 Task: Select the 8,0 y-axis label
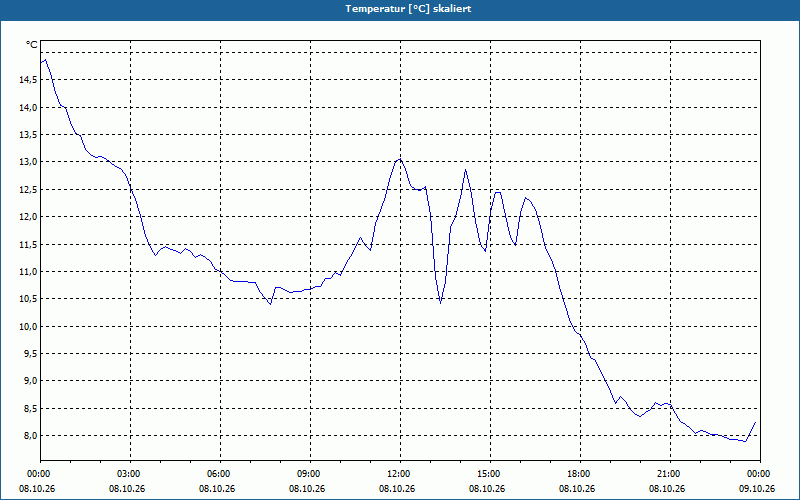tap(31, 436)
